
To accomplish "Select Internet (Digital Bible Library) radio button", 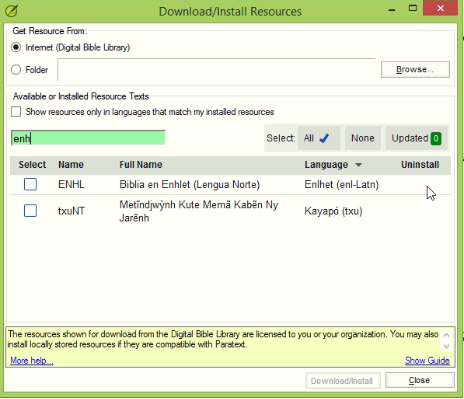I will tap(16, 47).
